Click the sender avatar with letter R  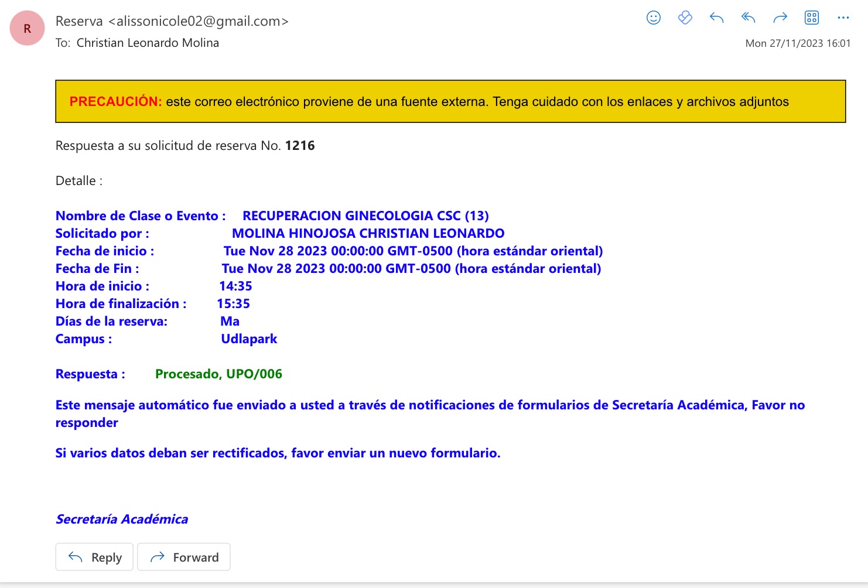[28, 28]
